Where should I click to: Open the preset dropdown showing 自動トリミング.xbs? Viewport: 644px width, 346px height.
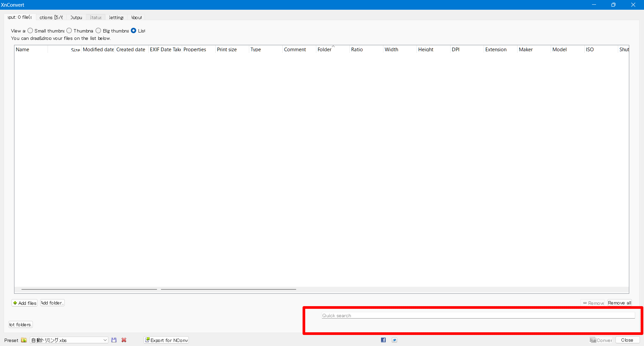tap(69, 340)
